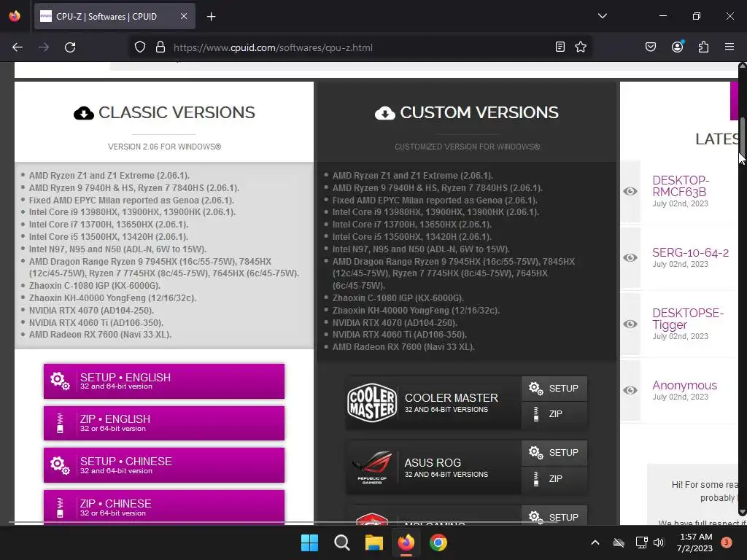Open the SERG-10-64-2 validation link
This screenshot has height=560, width=747.
[690, 252]
